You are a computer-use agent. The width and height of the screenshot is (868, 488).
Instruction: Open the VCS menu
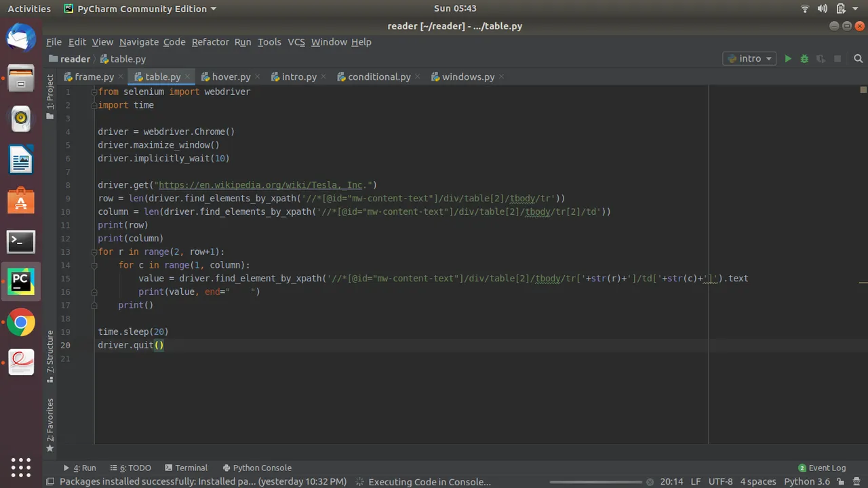pos(296,42)
